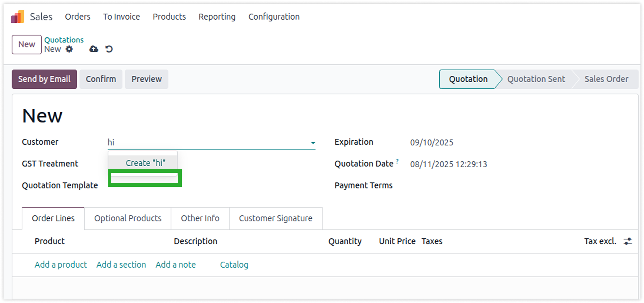Image resolution: width=644 pixels, height=303 pixels.
Task: Click Add a note link
Action: pos(176,265)
